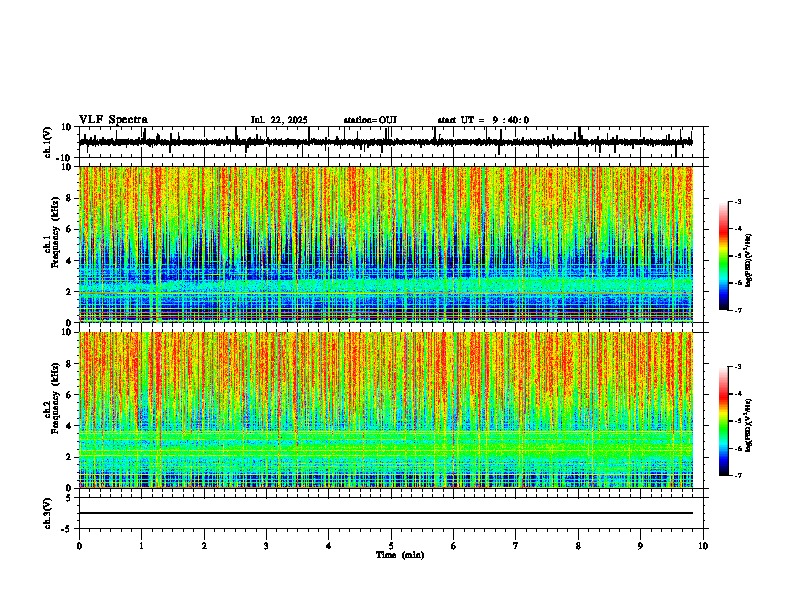The height and width of the screenshot is (612, 792).
Task: Click the "1" tick on Time axis
Action: tap(141, 546)
